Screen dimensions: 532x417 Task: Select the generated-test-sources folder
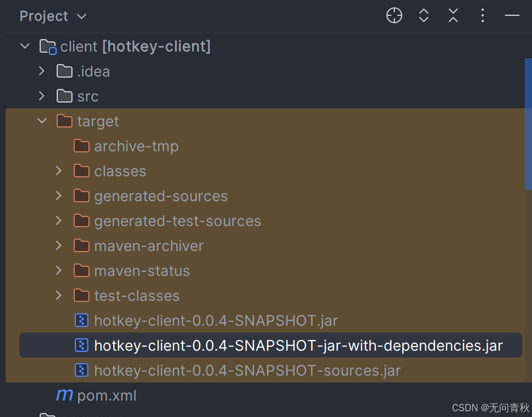click(177, 221)
